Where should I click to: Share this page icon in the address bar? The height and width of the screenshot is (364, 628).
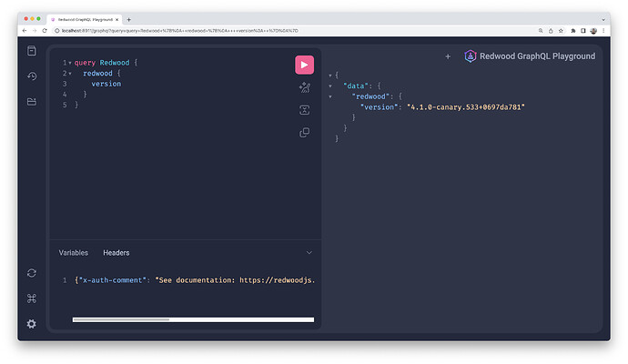click(551, 30)
